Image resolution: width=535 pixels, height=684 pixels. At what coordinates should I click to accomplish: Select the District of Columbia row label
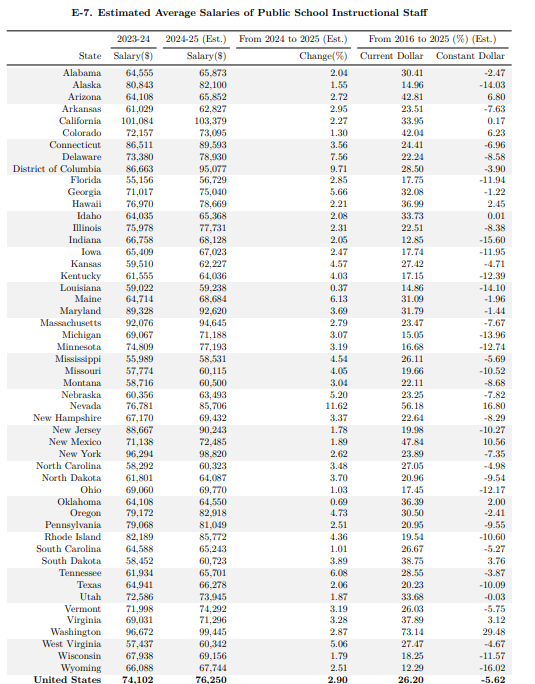click(x=57, y=169)
